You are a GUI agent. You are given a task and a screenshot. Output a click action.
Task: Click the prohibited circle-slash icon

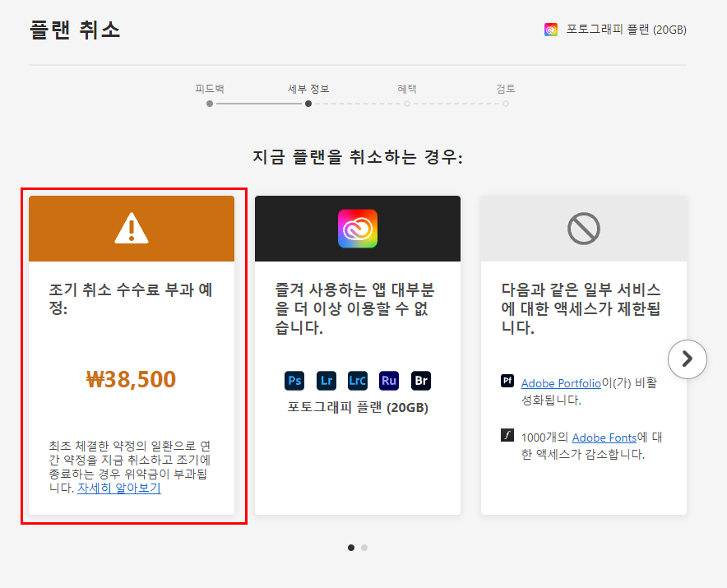584,229
